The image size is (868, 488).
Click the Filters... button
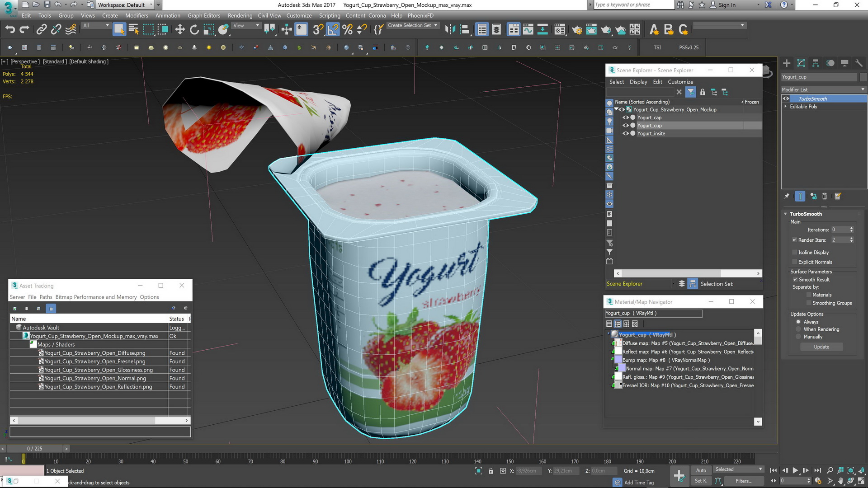coord(744,481)
